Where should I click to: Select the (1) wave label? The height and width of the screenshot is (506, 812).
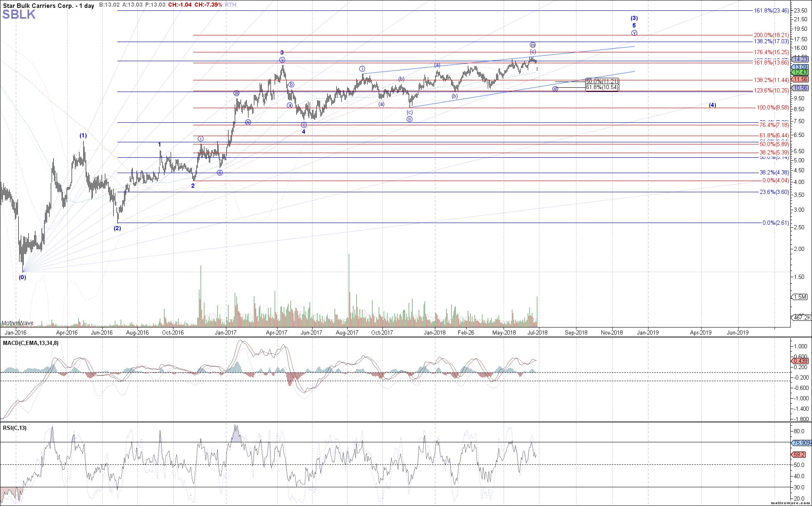point(83,136)
